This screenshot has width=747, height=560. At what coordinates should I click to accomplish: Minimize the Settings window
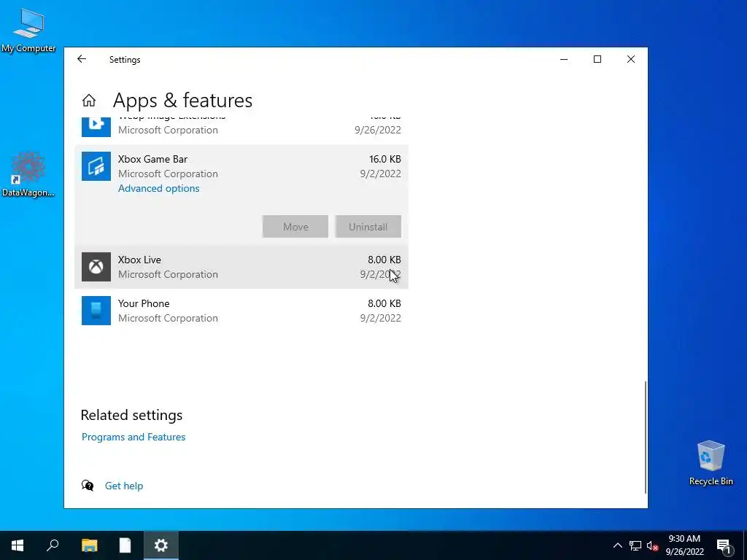click(564, 59)
